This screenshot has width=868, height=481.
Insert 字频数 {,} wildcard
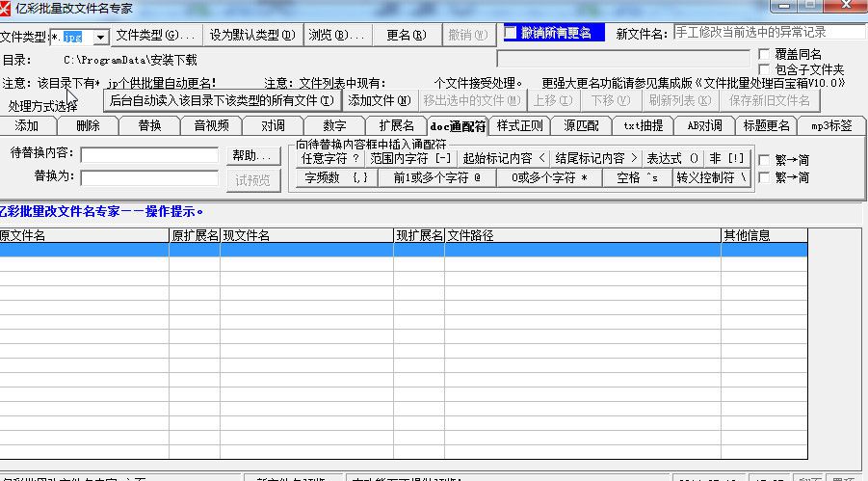point(336,178)
